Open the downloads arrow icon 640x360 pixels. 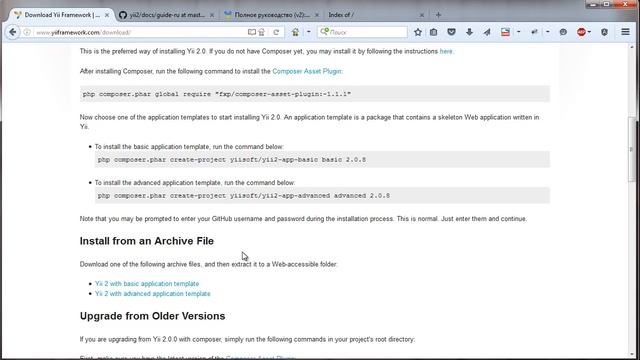click(469, 32)
